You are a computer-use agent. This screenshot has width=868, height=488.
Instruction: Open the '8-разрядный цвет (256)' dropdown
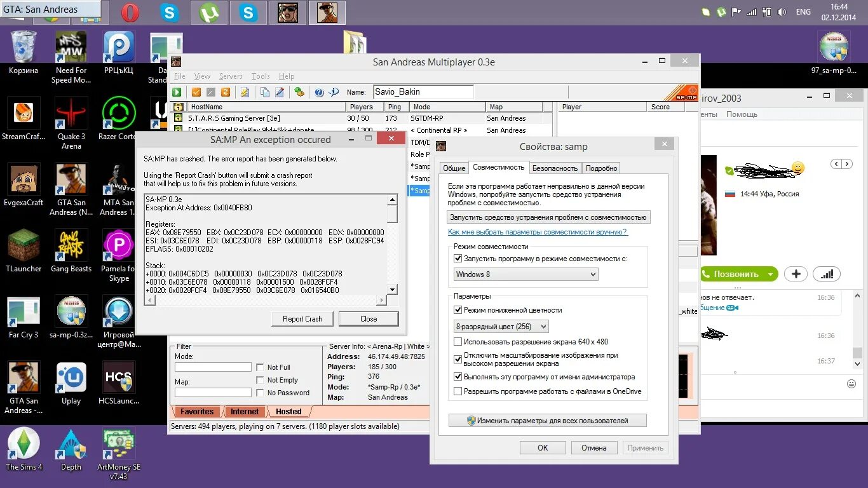tap(501, 326)
